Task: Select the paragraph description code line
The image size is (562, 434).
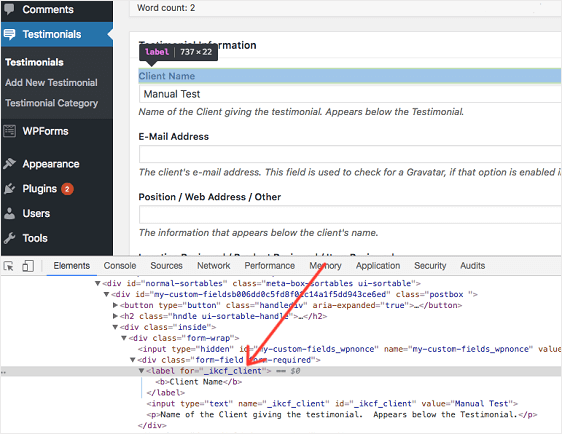Action: pos(342,415)
